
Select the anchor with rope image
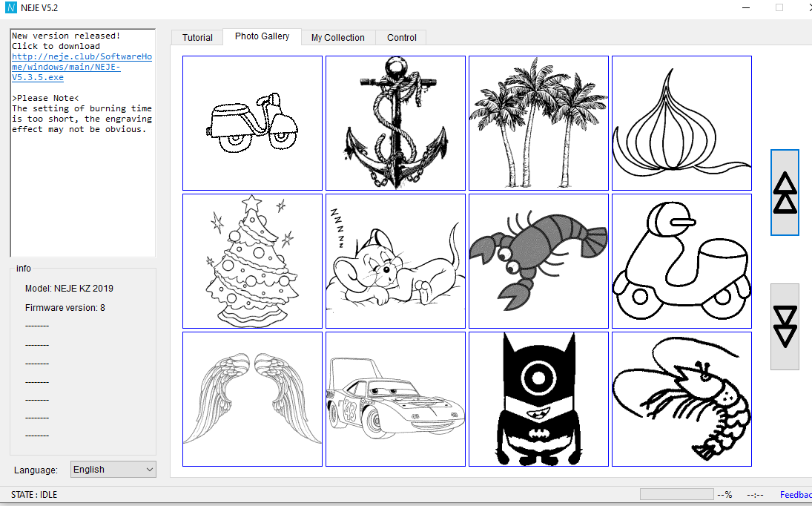(x=395, y=123)
